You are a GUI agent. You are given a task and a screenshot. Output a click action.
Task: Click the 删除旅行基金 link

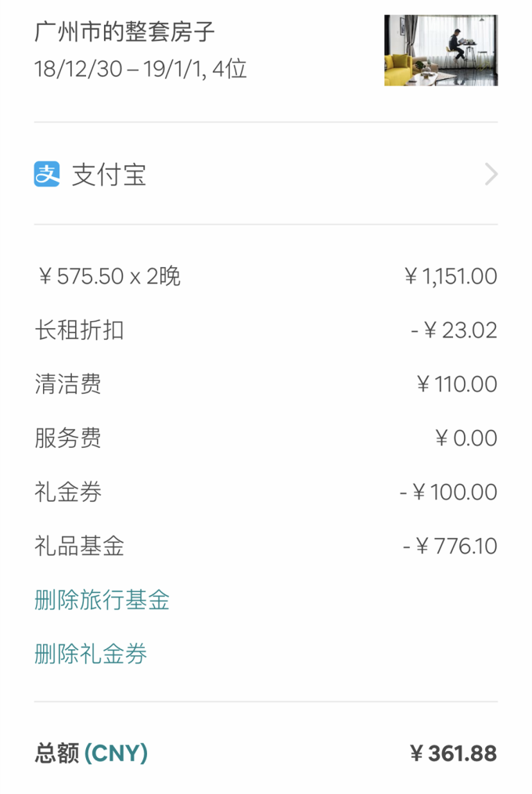102,601
